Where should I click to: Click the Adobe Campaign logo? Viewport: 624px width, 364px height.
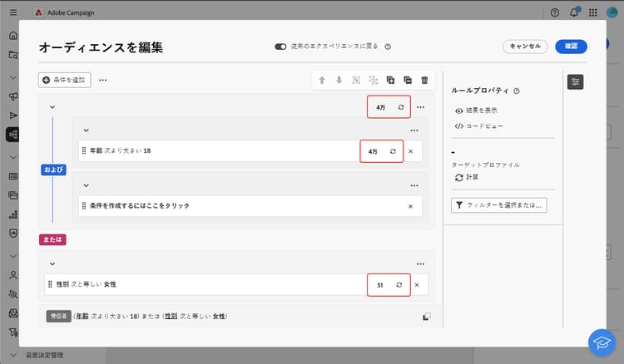point(38,12)
